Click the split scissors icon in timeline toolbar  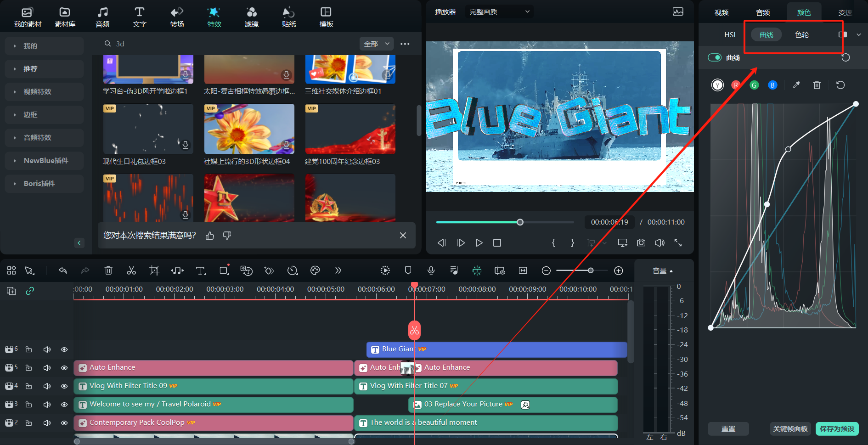point(131,270)
